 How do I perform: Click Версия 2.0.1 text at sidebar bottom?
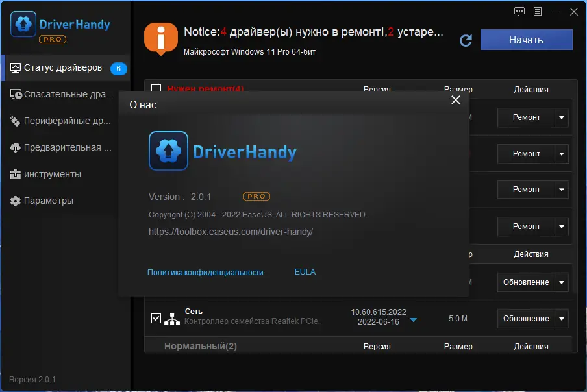(x=32, y=380)
